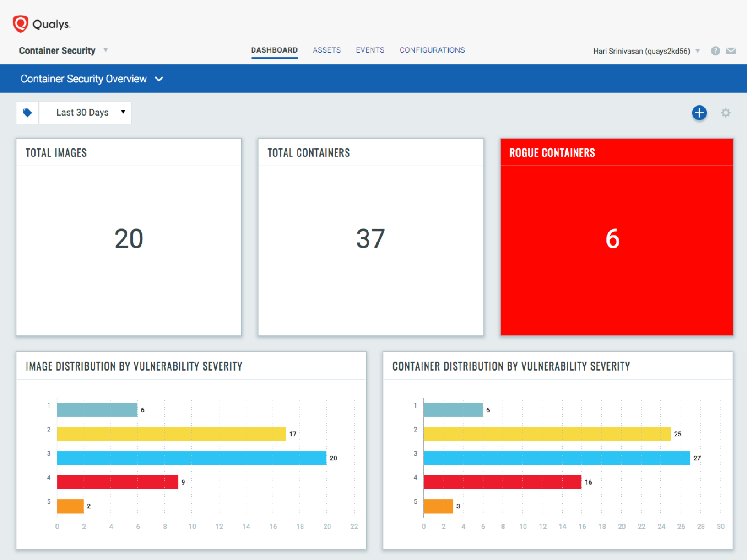Click the Total Containers count of 37
Screen dimensions: 747x560
[x=370, y=239]
